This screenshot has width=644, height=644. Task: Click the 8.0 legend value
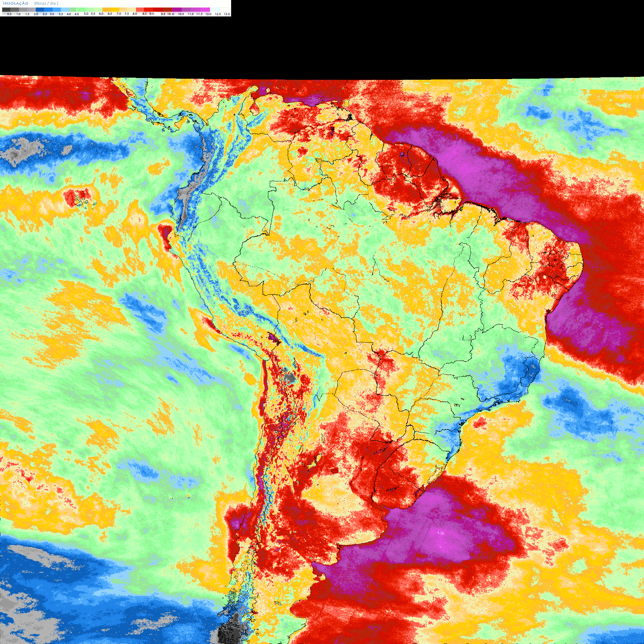pos(135,14)
